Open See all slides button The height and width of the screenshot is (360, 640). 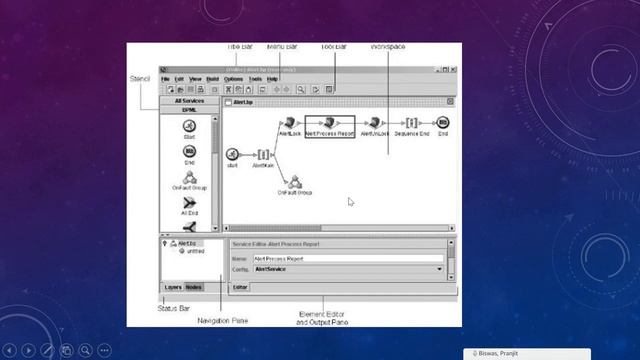click(67, 350)
